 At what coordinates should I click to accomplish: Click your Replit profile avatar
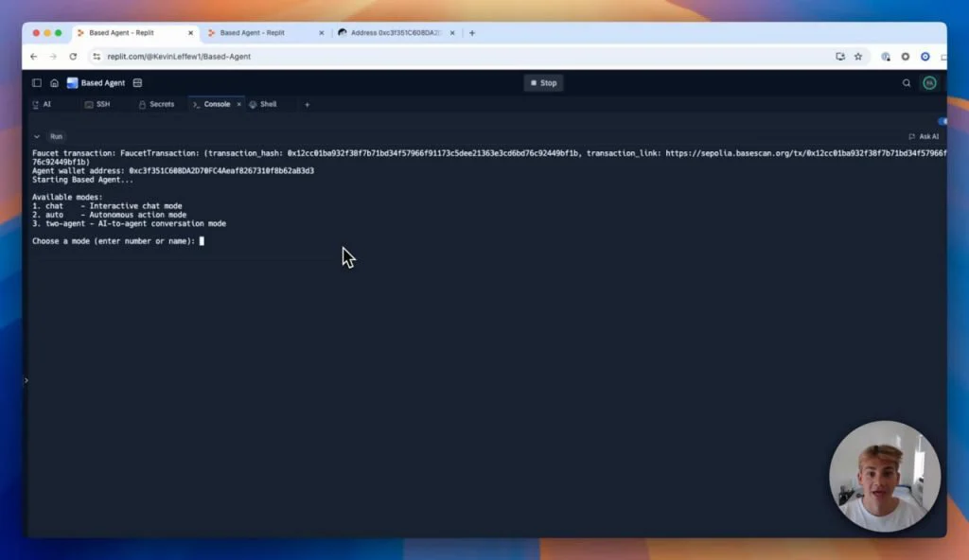click(929, 82)
